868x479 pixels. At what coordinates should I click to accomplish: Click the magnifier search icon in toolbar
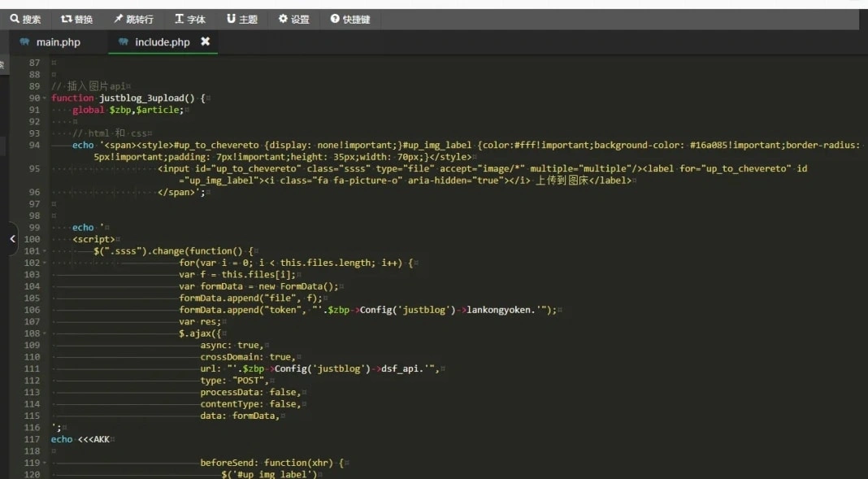click(15, 19)
